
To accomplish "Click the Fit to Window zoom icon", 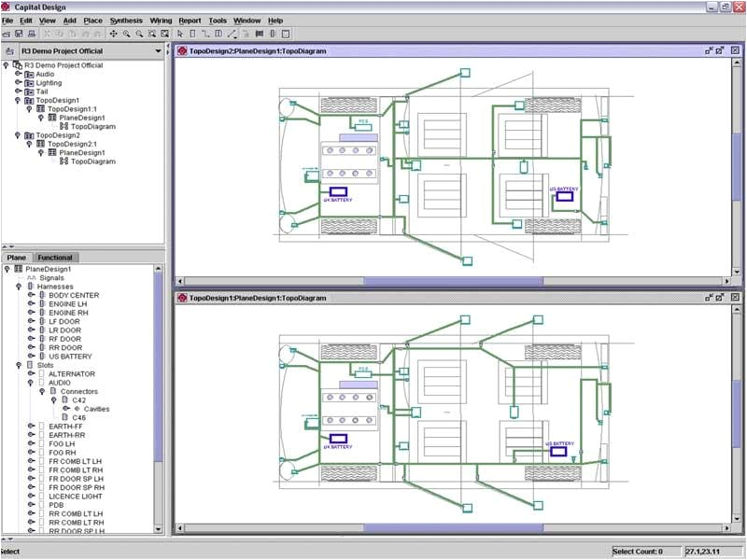I will (166, 34).
